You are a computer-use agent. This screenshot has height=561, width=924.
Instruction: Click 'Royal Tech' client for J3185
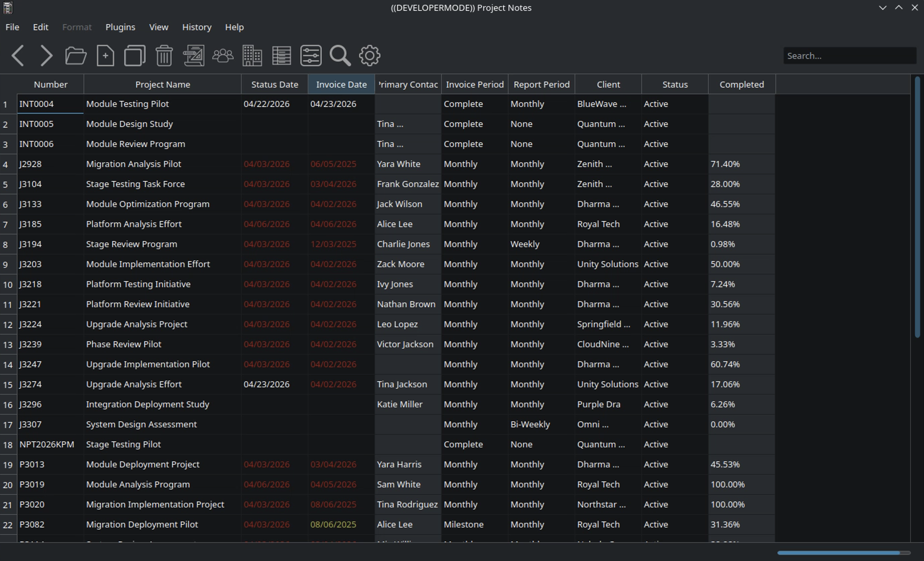pyautogui.click(x=608, y=224)
